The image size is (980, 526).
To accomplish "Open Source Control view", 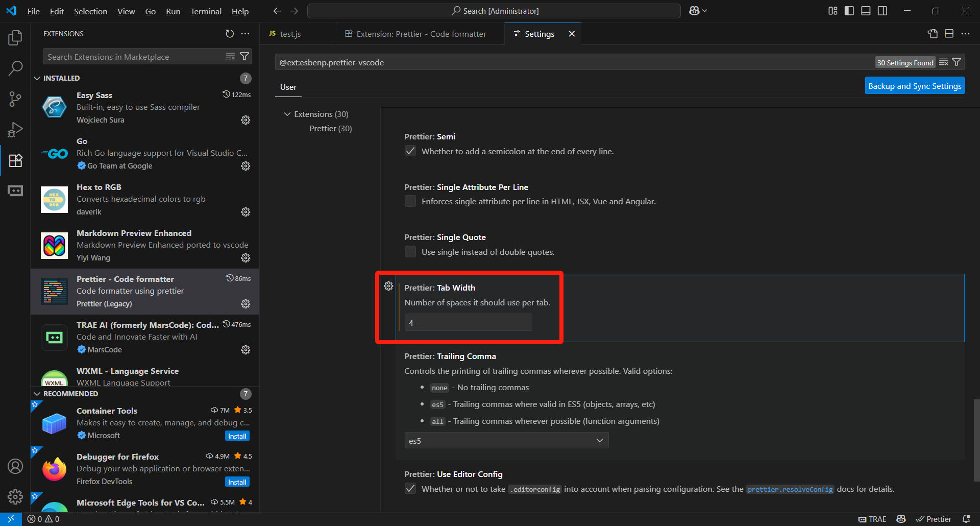I will coord(15,99).
